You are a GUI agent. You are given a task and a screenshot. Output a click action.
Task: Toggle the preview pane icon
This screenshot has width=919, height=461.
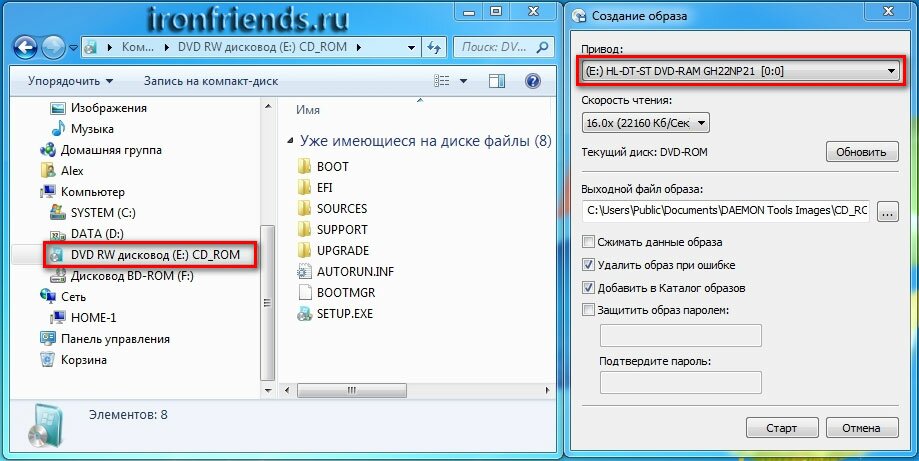click(497, 81)
